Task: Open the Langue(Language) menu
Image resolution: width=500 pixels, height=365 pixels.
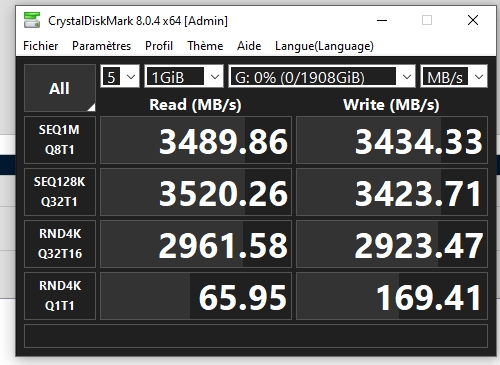Action: tap(324, 46)
